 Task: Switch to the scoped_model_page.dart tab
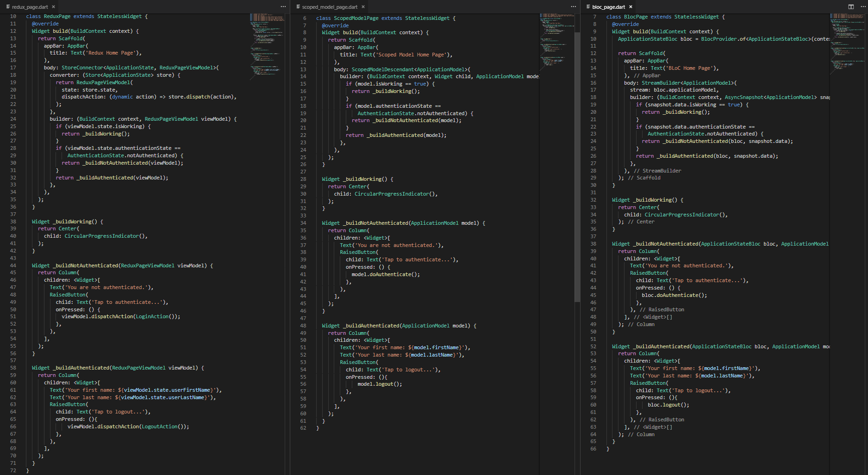tap(330, 7)
